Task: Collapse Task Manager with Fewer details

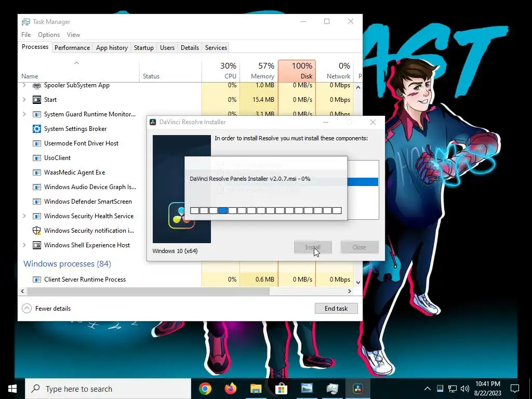Action: pos(46,309)
